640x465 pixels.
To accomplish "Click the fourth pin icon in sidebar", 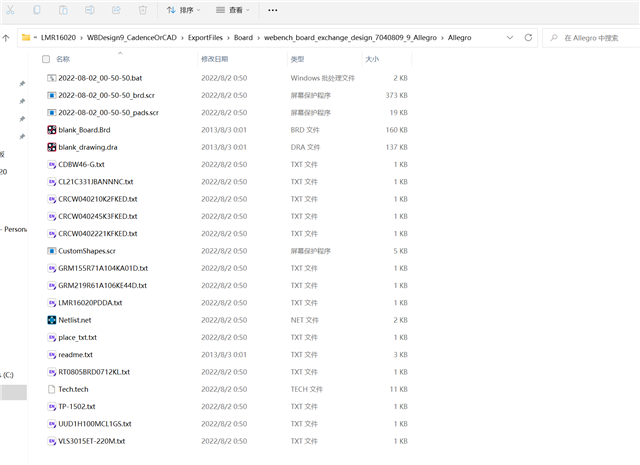I will [x=22, y=136].
